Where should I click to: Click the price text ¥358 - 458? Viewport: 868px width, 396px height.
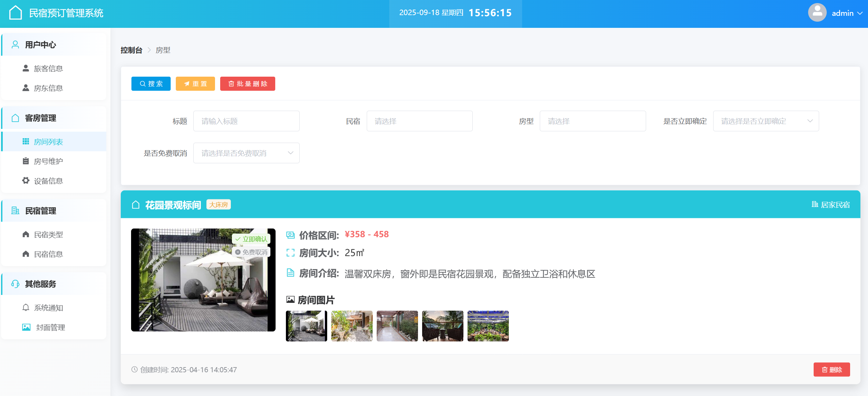[367, 234]
